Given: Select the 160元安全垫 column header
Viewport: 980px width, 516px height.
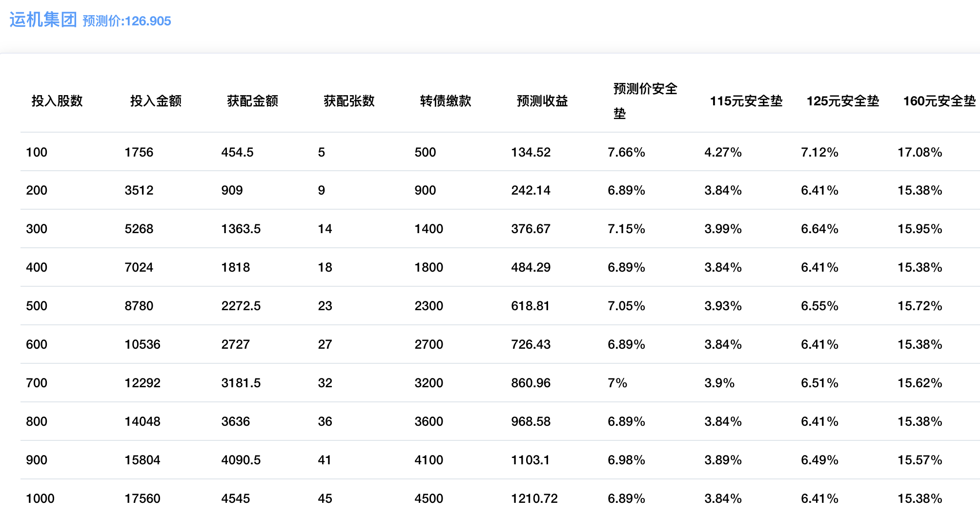Looking at the screenshot, I should pyautogui.click(x=939, y=101).
